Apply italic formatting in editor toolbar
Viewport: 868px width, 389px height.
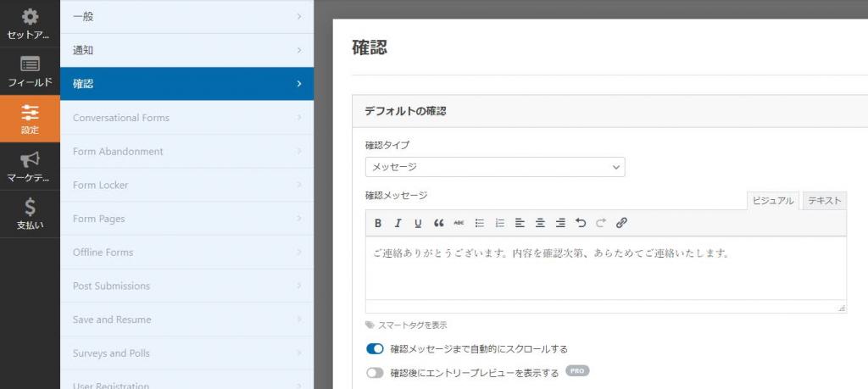[x=398, y=223]
